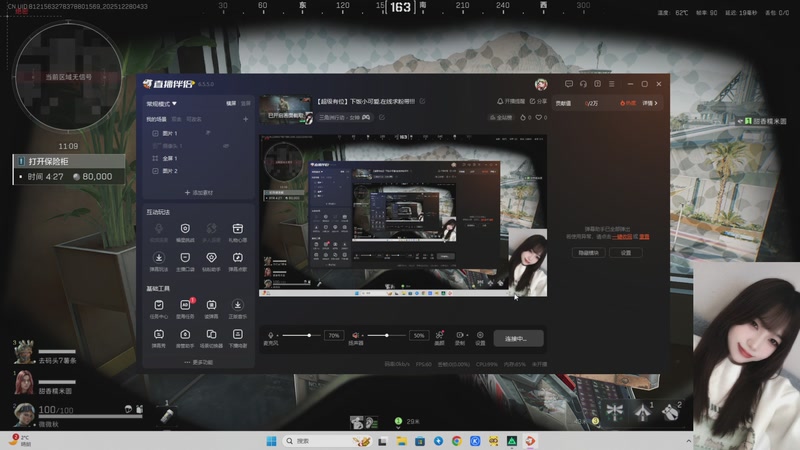Screen dimensions: 800x450
Task: Open the hamburger menu in title bar
Action: click(x=612, y=84)
